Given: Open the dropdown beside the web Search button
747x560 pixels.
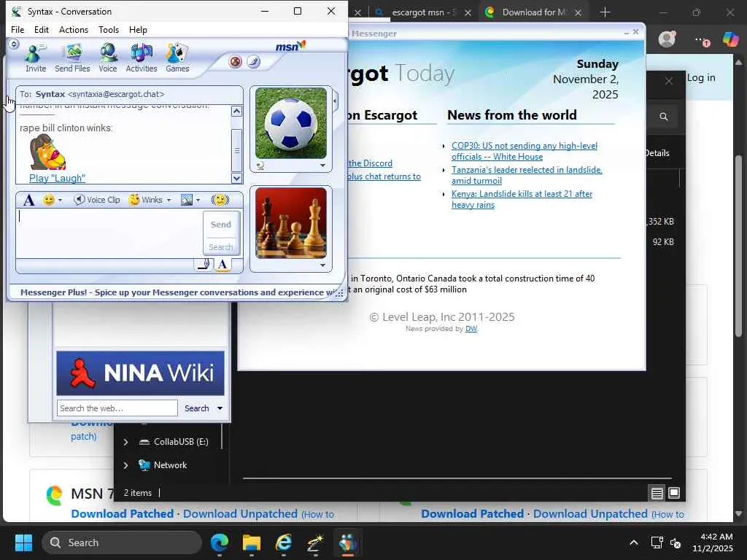Looking at the screenshot, I should pos(220,408).
